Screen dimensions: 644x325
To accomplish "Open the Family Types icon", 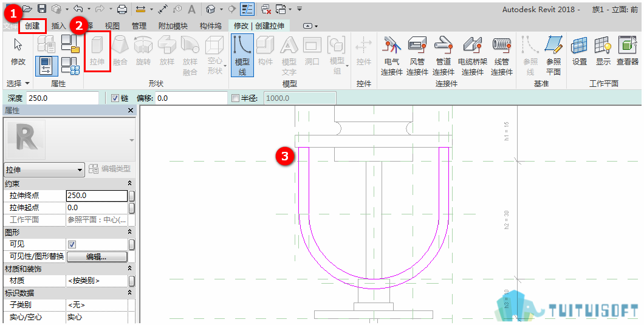I will (x=70, y=67).
